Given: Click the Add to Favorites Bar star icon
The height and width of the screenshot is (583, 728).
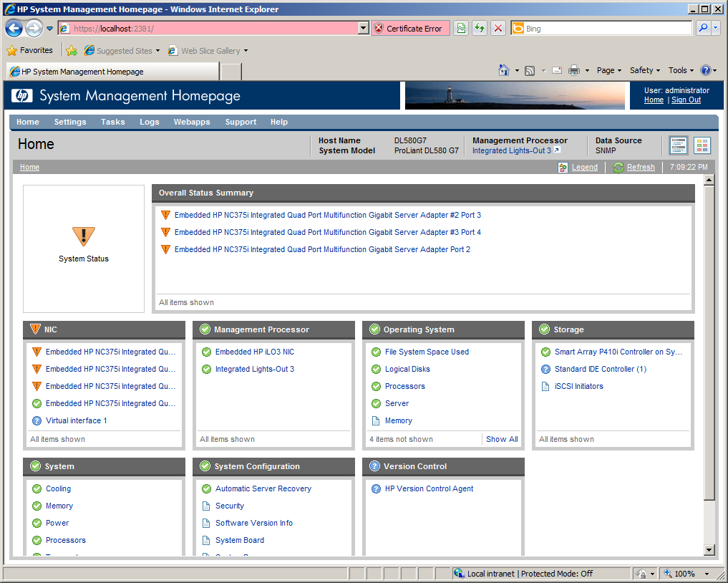Looking at the screenshot, I should click(72, 51).
